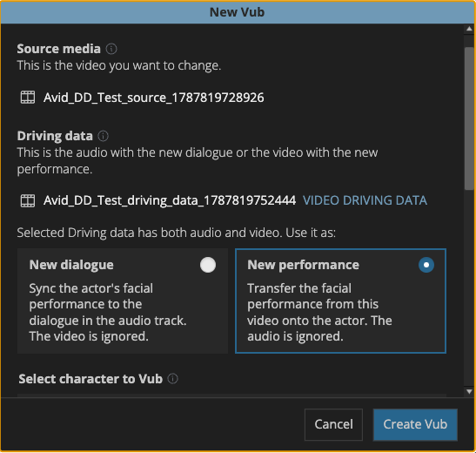This screenshot has height=453, width=476.
Task: Click the scroll up arrow of the dialog
Action: 469,29
